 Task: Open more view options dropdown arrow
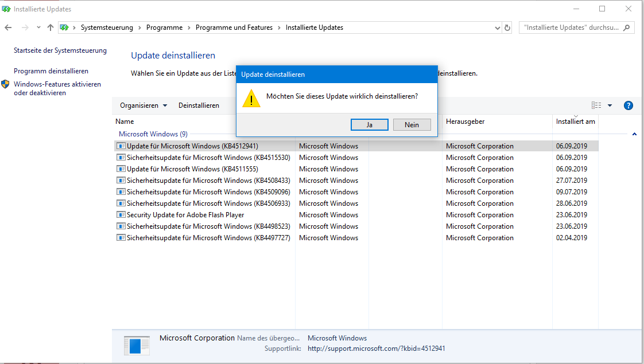(x=610, y=105)
